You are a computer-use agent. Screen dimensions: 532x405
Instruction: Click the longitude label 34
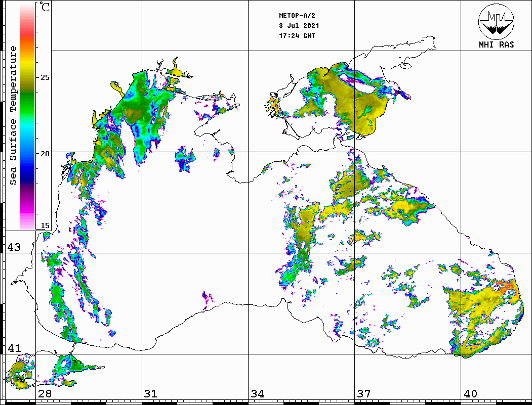pos(257,393)
